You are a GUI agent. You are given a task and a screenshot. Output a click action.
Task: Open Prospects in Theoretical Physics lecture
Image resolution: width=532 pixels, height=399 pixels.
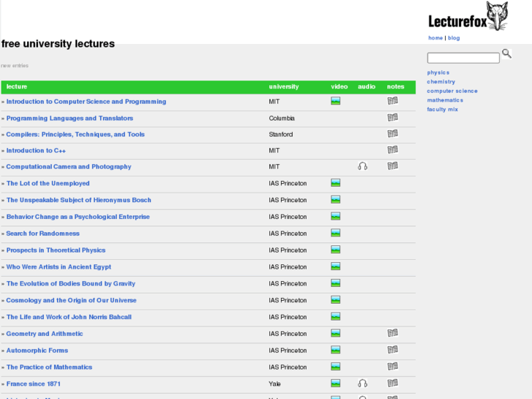pos(56,250)
